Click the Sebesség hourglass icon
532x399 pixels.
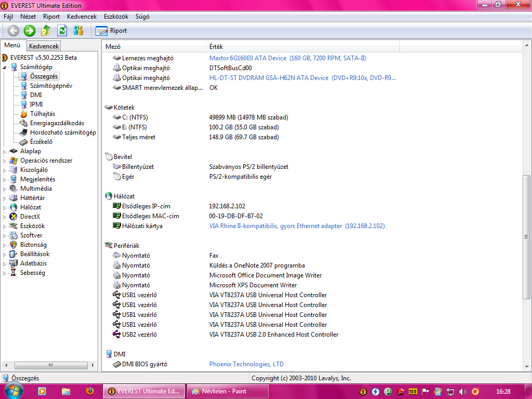(14, 273)
